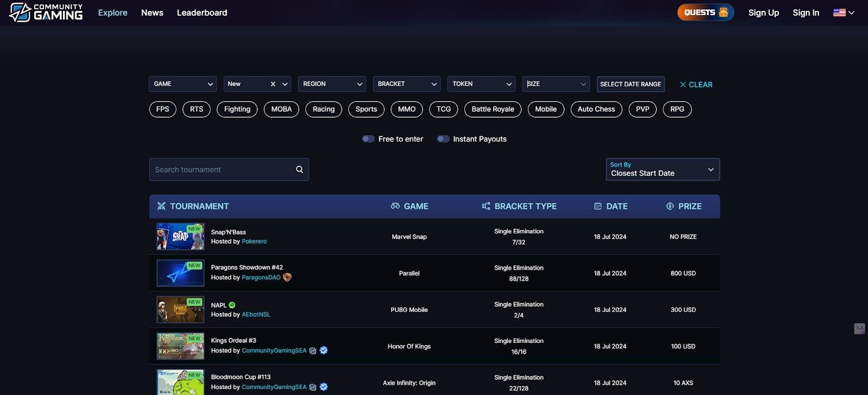Click the small widget icon at right edge

[859, 328]
